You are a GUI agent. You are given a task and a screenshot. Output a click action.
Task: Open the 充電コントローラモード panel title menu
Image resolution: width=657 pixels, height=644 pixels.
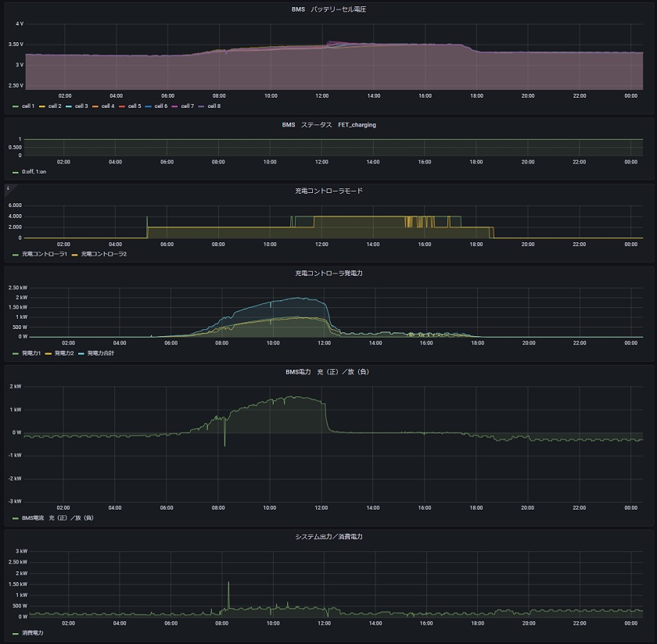[328, 191]
